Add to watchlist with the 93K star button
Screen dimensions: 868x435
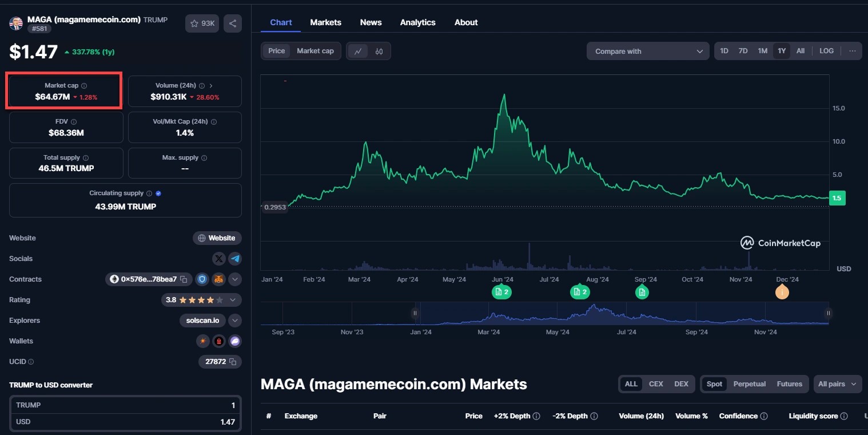[x=202, y=23]
